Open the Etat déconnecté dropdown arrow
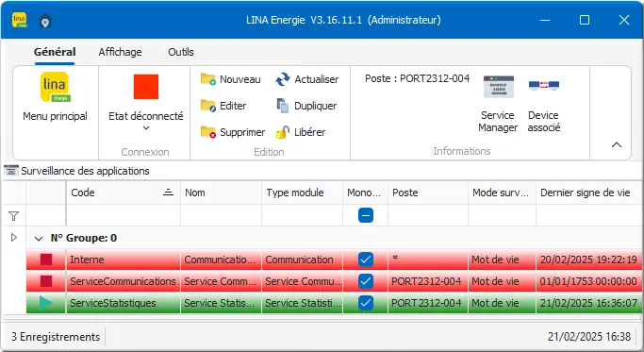The image size is (644, 352). click(146, 128)
